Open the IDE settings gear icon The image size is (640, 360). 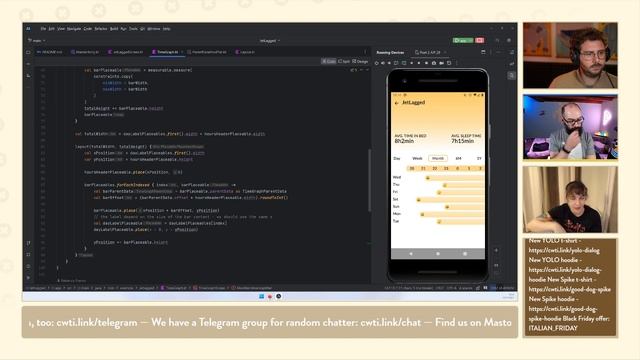(x=509, y=40)
